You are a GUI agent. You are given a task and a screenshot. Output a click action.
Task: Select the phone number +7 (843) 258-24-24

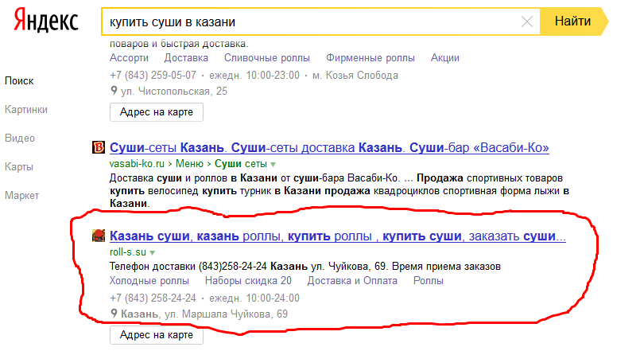tap(153, 298)
